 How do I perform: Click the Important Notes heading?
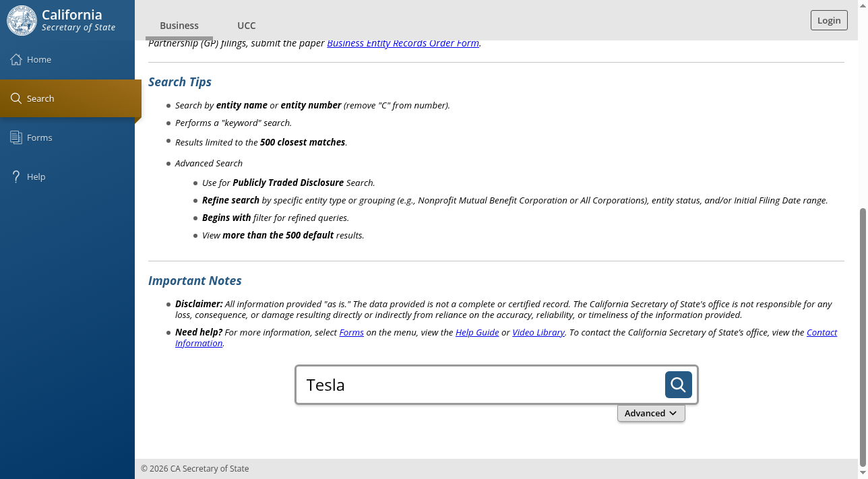pyautogui.click(x=195, y=281)
